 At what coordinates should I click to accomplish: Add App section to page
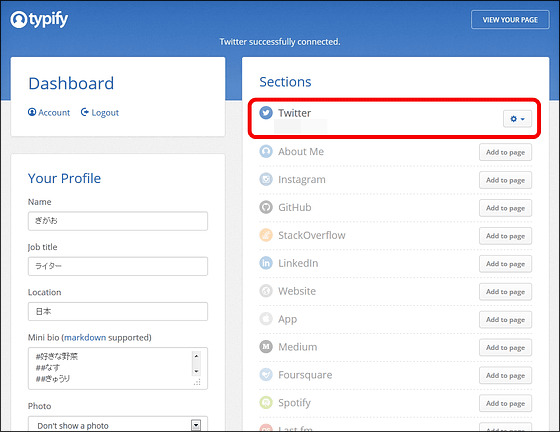click(505, 320)
